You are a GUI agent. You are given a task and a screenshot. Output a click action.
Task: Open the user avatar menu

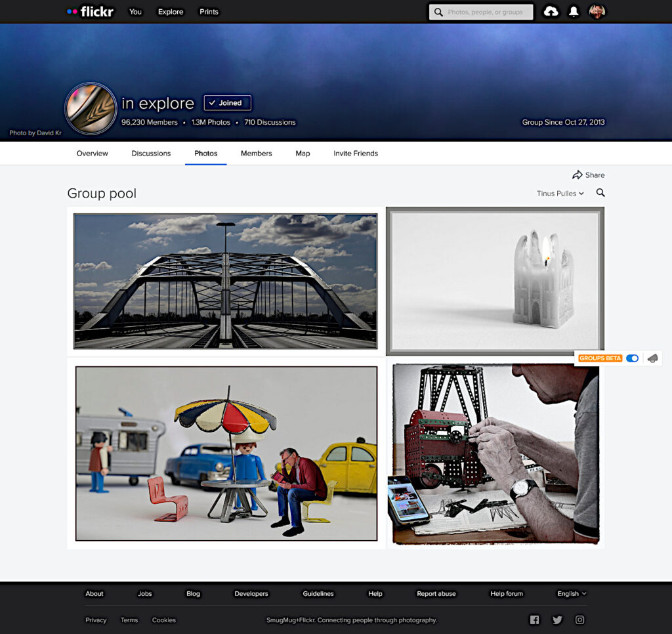pos(597,12)
